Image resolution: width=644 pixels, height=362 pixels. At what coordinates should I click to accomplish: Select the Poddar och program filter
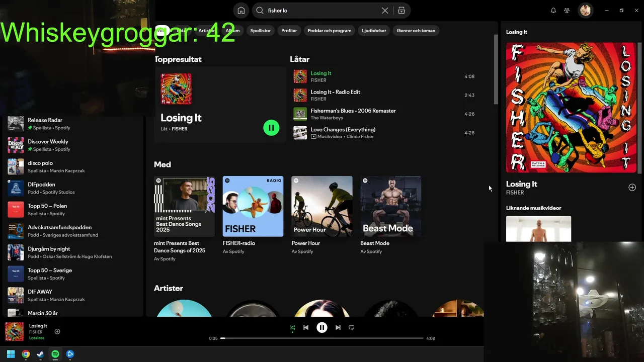pyautogui.click(x=330, y=31)
